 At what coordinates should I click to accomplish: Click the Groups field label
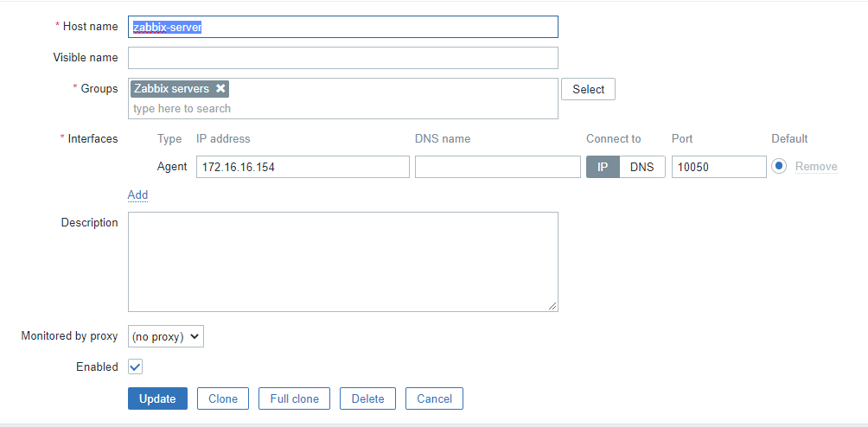(99, 88)
